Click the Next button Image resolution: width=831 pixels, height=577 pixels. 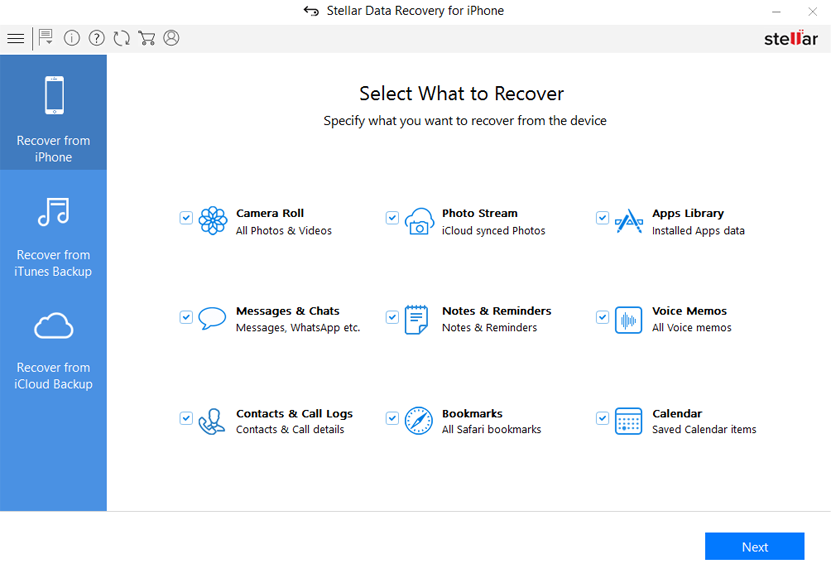pyautogui.click(x=754, y=547)
